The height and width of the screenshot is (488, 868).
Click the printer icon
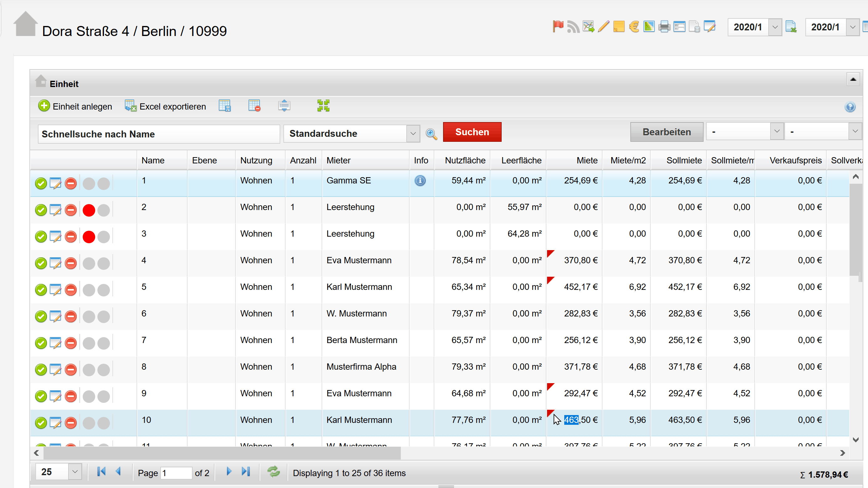point(664,26)
